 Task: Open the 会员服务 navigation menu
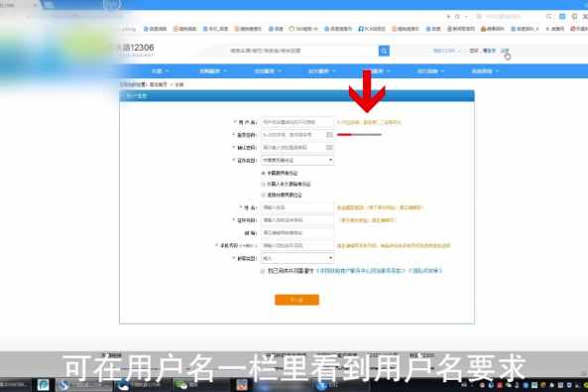[x=268, y=71]
